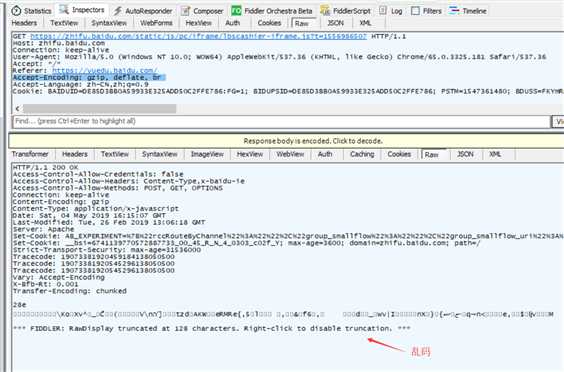This screenshot has height=372, width=564.
Task: Open the Transformer response tab
Action: click(30, 154)
